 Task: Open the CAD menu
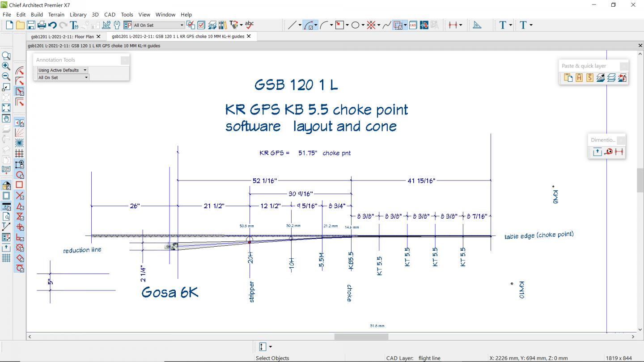(x=110, y=14)
